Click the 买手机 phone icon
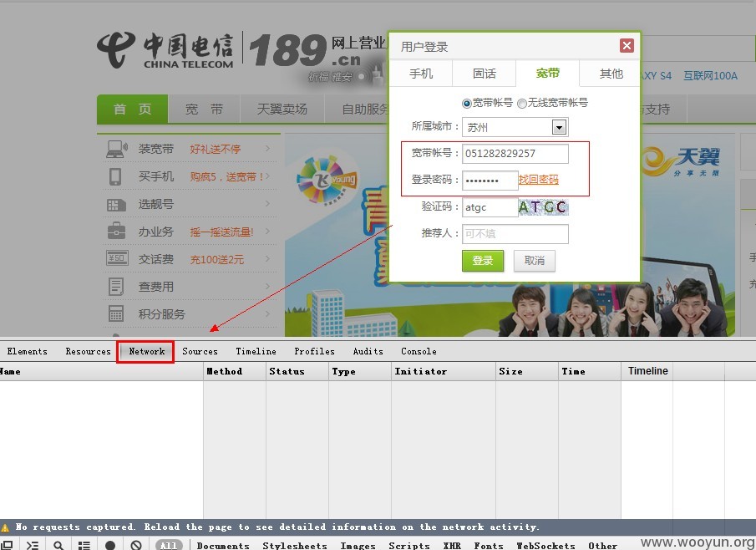This screenshot has width=756, height=550. coord(115,176)
